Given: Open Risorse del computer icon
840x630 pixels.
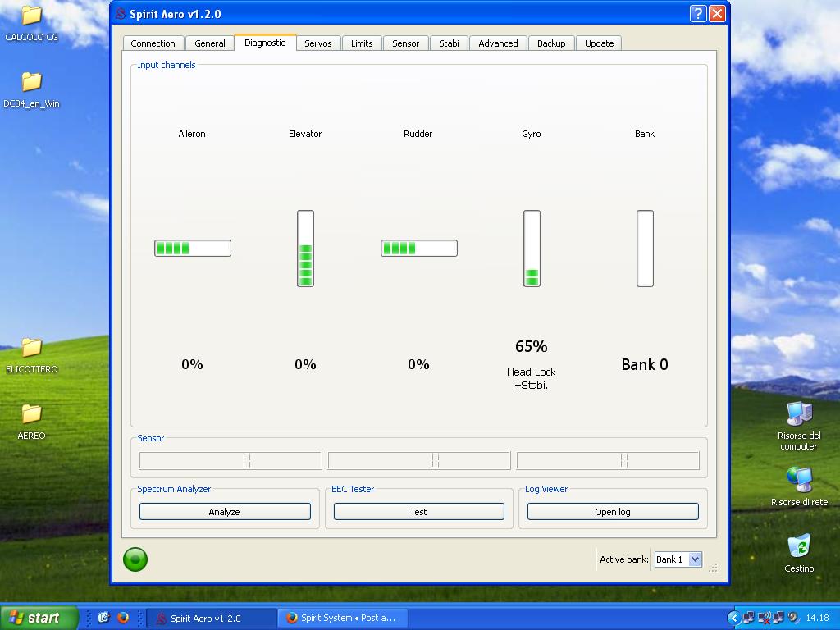Looking at the screenshot, I should click(x=798, y=414).
